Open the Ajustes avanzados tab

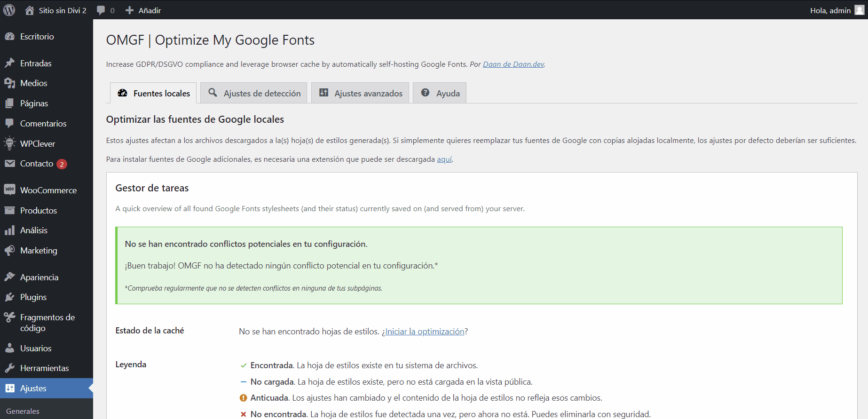click(360, 93)
